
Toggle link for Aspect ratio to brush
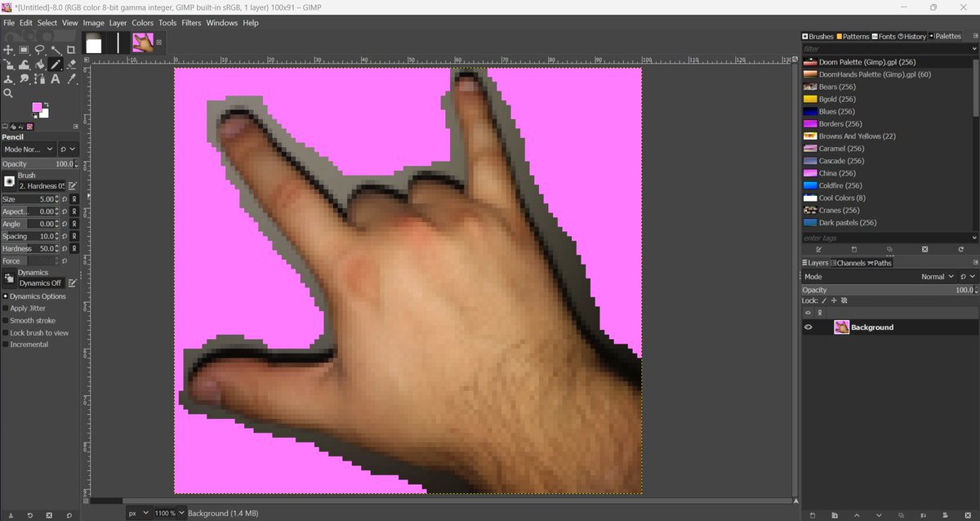[73, 212]
